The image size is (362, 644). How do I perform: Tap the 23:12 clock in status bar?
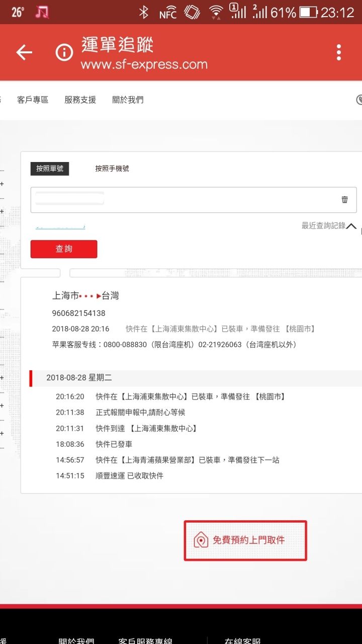click(x=337, y=12)
